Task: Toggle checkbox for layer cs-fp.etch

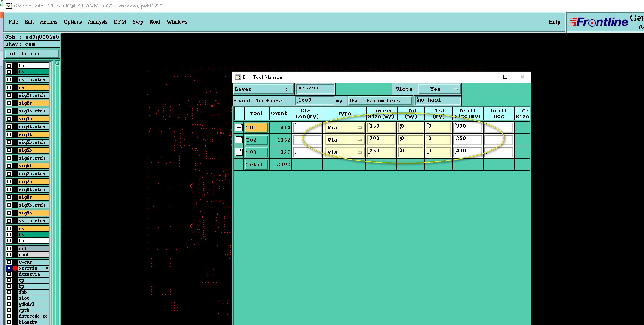Action: (9, 80)
